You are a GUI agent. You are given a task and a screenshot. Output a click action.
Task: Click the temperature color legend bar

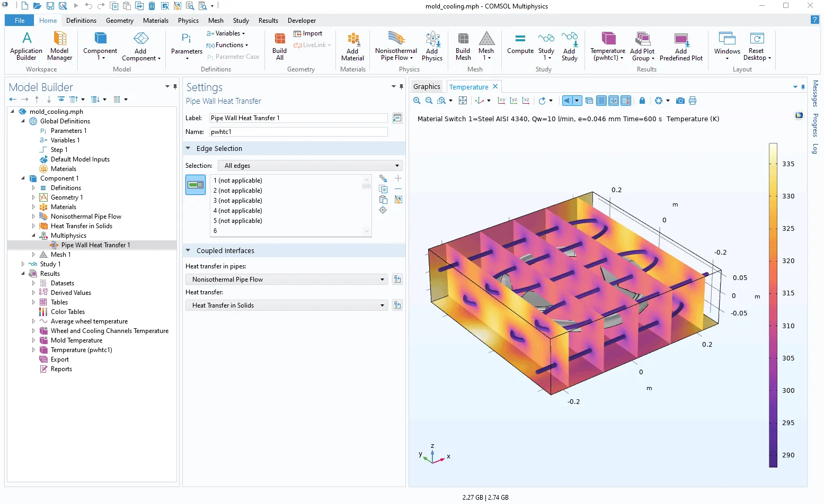773,305
